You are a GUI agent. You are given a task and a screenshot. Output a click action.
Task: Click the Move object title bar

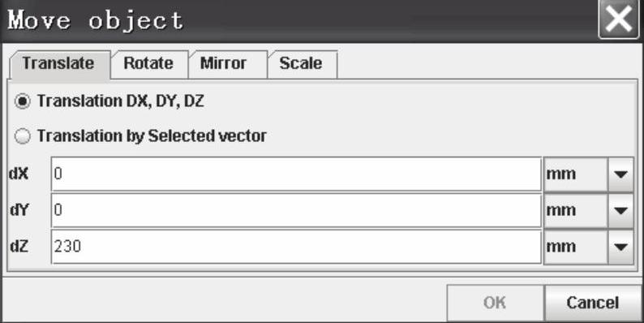pos(300,19)
